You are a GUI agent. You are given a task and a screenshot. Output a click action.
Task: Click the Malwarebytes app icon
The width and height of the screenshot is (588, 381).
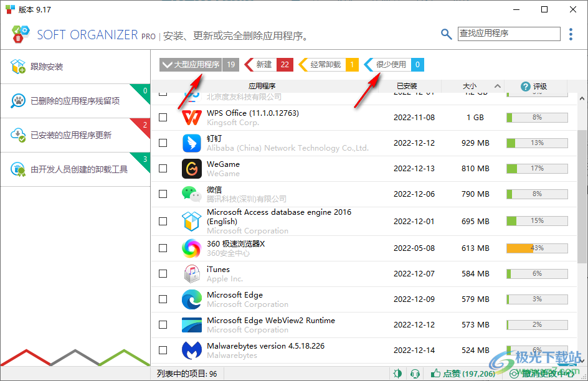click(x=192, y=350)
